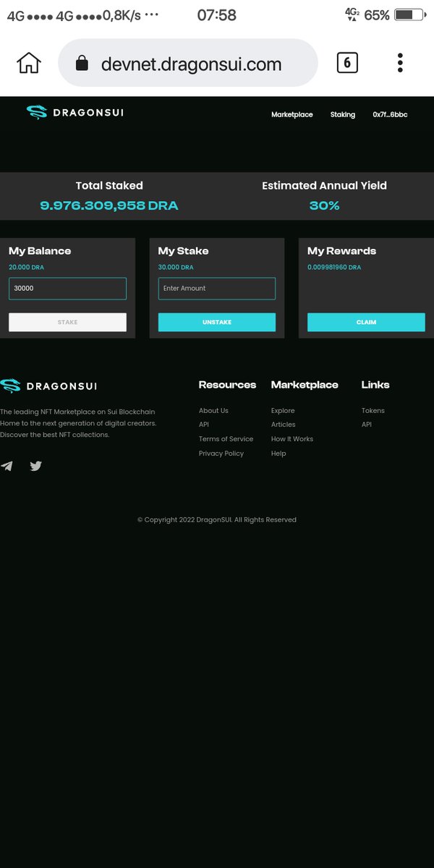This screenshot has width=434, height=868.
Task: Tap the browser home icon
Action: click(x=28, y=63)
